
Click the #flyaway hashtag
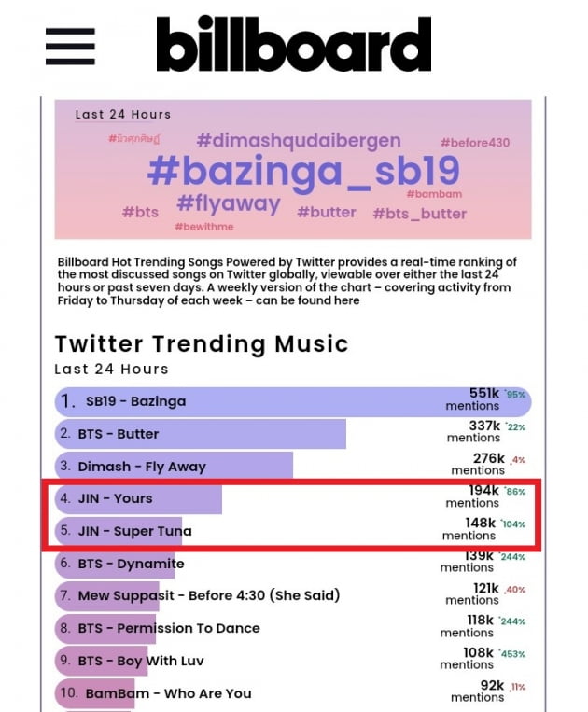point(229,203)
